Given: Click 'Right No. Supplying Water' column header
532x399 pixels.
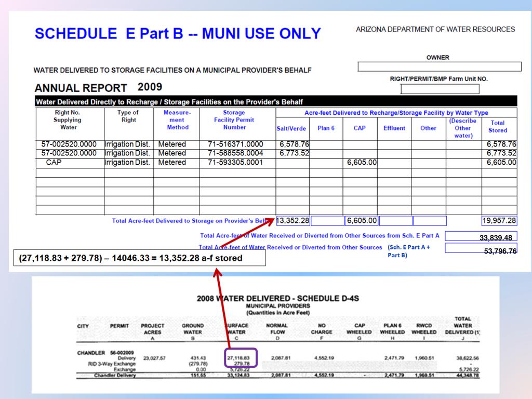Looking at the screenshot, I should 68,120.
